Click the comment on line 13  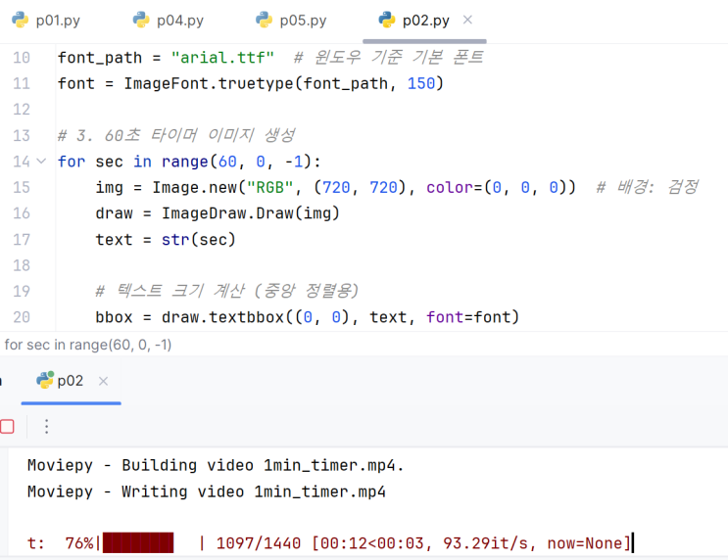tap(176, 135)
